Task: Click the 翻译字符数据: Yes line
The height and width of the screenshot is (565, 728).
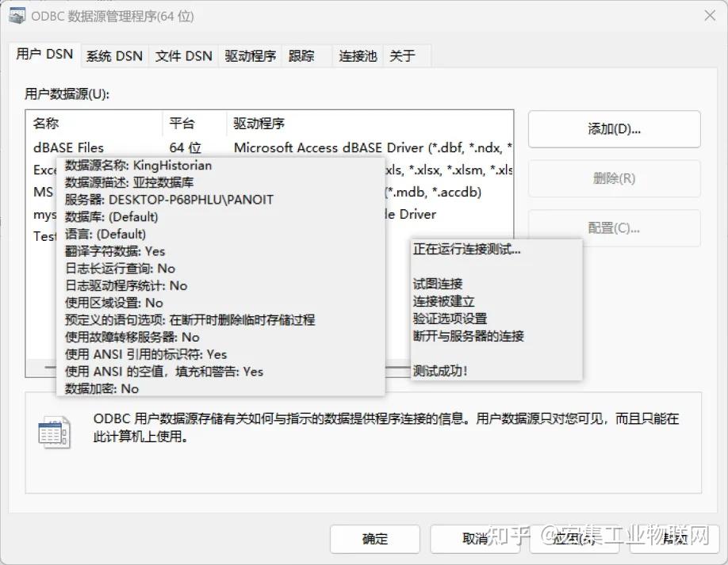Action: point(115,251)
